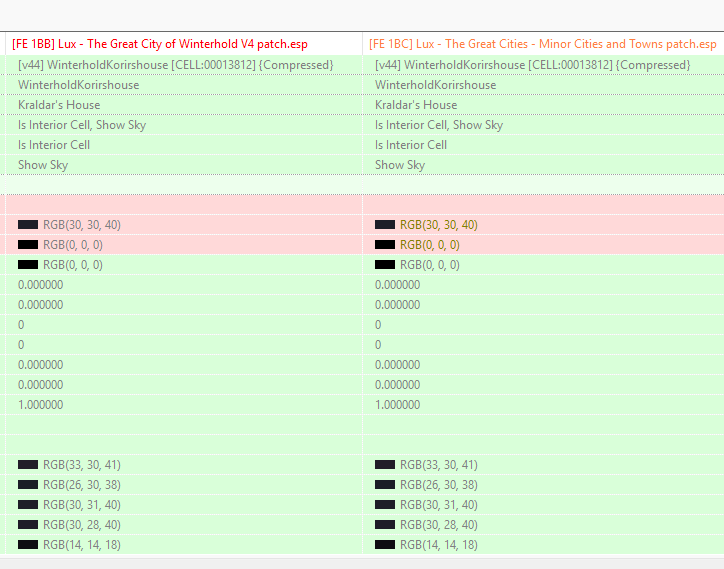Select the Minor Cities and Towns patch.esp header
Screen dimensions: 724x569
coord(543,44)
